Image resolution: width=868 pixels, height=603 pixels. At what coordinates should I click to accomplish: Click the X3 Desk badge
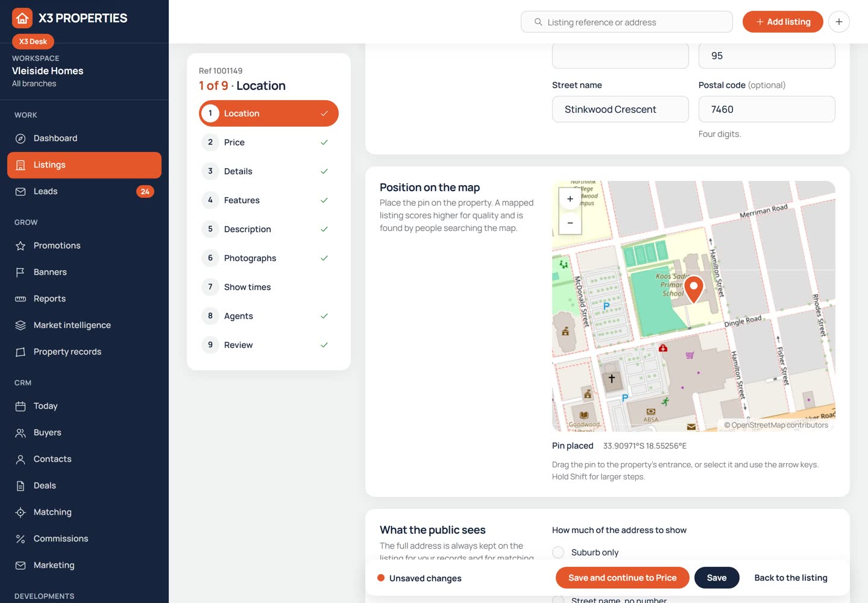[x=33, y=42]
